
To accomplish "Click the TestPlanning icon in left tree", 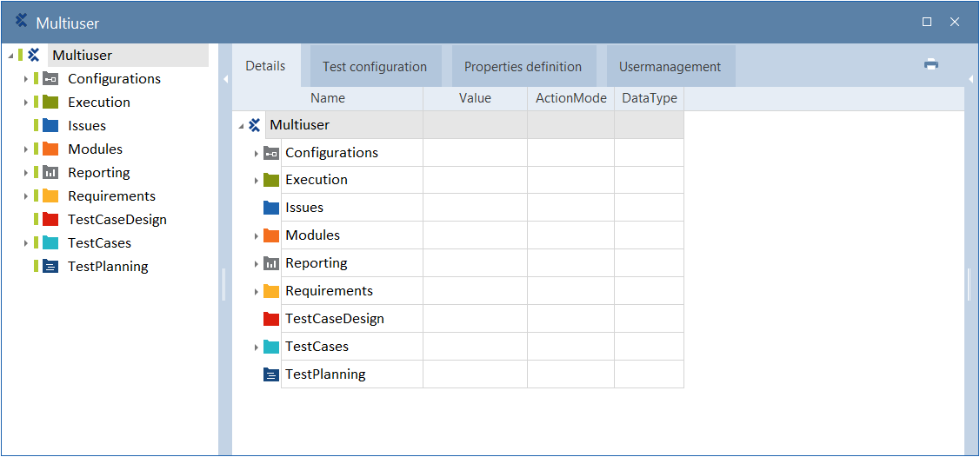I will click(50, 267).
